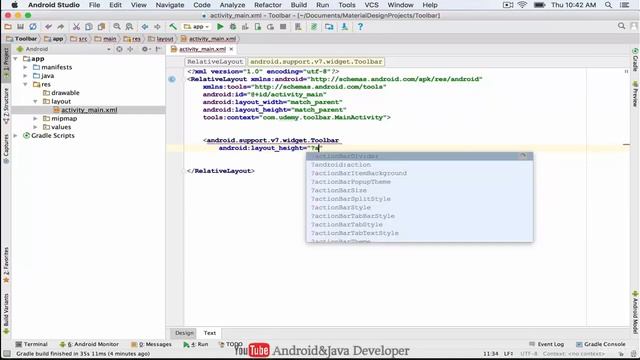Open the Build menu
Viewport: 640px width, 360px height.
(299, 5)
